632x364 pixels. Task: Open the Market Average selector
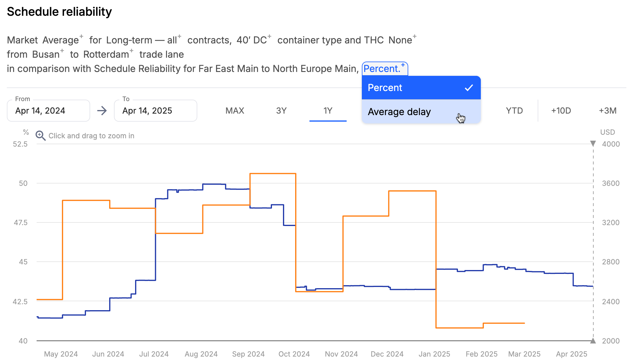pyautogui.click(x=45, y=40)
